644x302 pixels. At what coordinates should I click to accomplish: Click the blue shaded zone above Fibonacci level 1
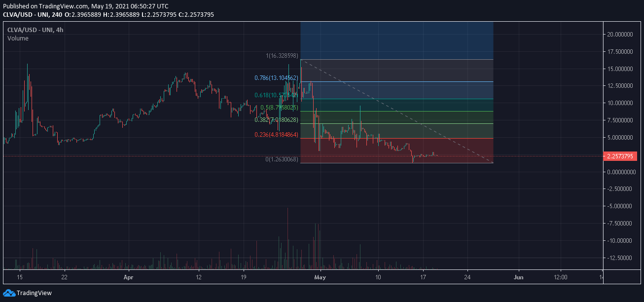(396, 40)
